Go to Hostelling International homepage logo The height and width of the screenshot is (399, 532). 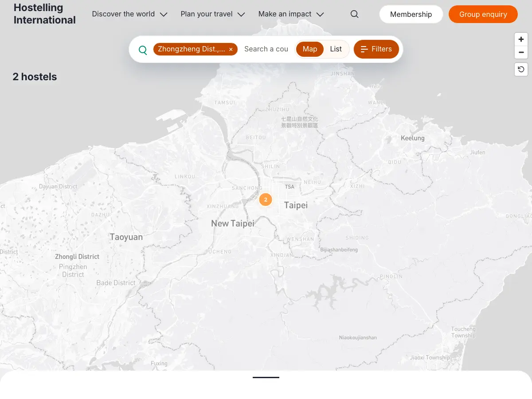pos(45,14)
